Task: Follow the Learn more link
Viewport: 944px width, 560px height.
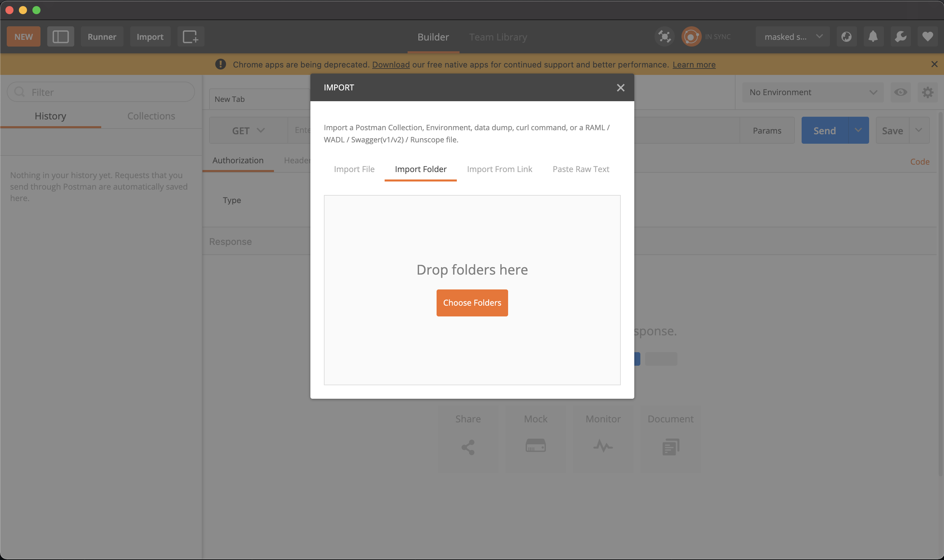Action: (x=693, y=64)
